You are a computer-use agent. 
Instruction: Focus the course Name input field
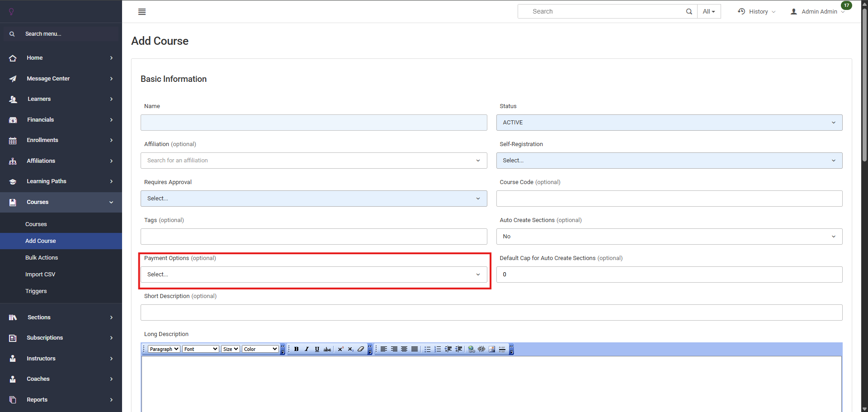314,123
